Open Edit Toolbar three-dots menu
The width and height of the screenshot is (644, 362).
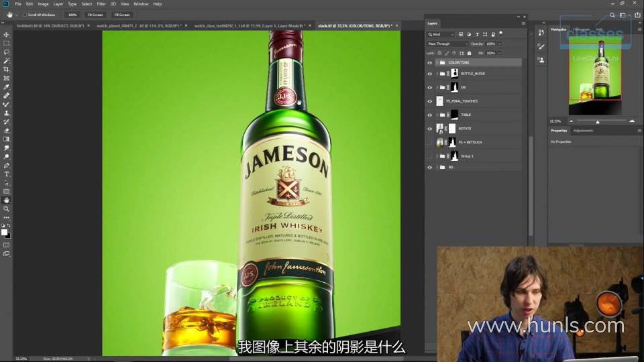(6, 217)
